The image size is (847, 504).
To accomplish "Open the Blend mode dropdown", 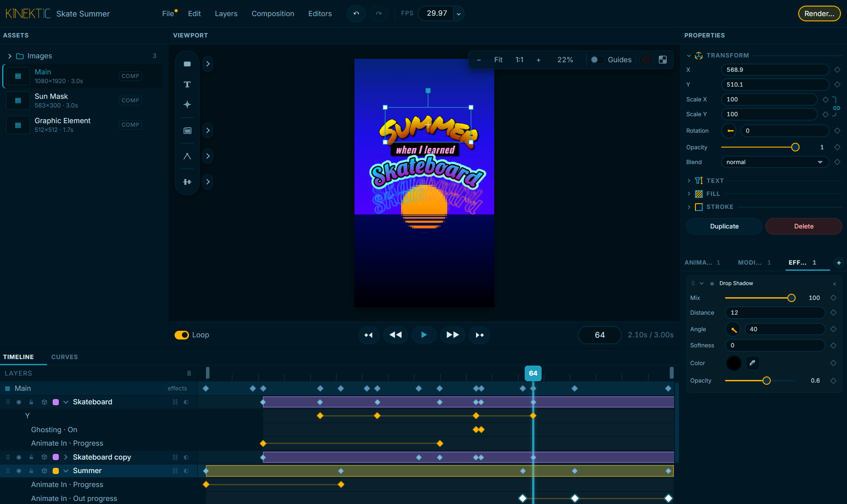I will (x=775, y=162).
